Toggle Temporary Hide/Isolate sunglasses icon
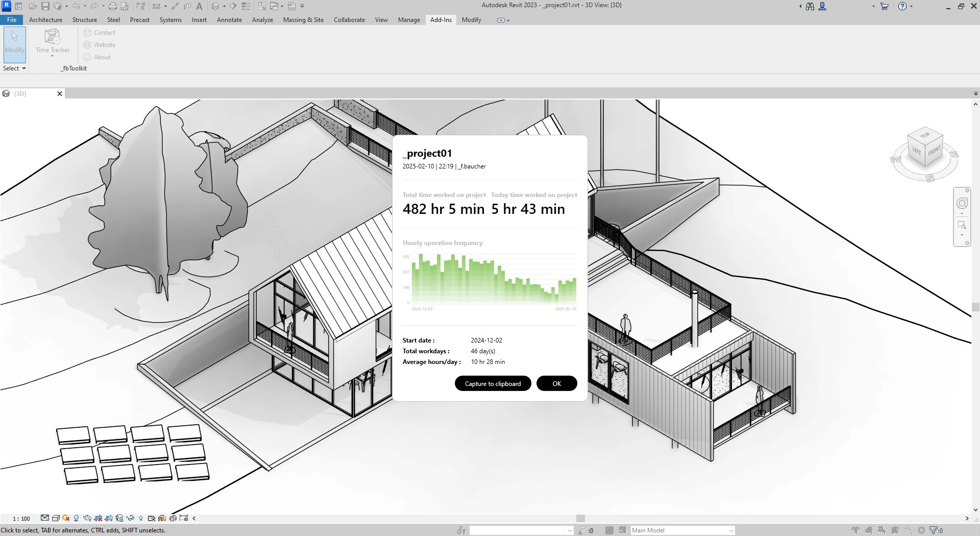This screenshot has width=980, height=536. (x=130, y=518)
